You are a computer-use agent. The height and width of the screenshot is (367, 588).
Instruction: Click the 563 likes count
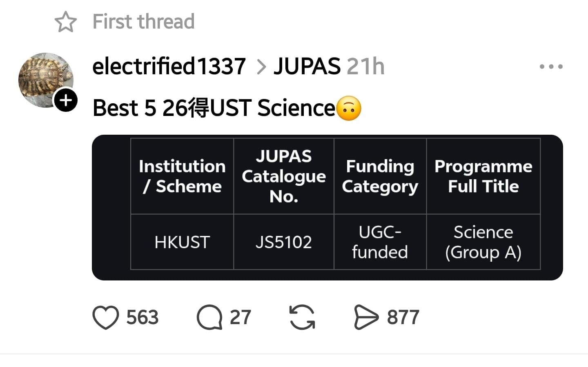(142, 317)
